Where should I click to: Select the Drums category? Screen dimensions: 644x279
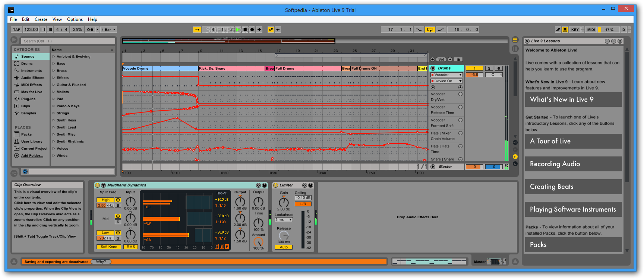pos(31,64)
